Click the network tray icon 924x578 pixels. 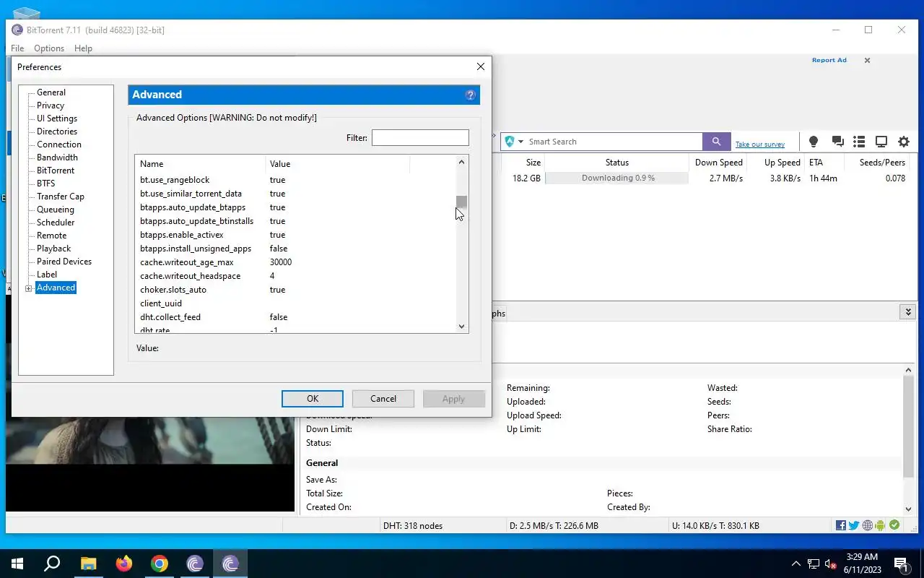(814, 564)
